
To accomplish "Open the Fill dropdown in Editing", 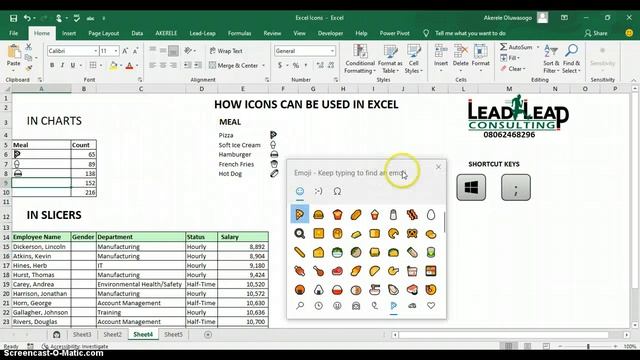I will pos(510,58).
